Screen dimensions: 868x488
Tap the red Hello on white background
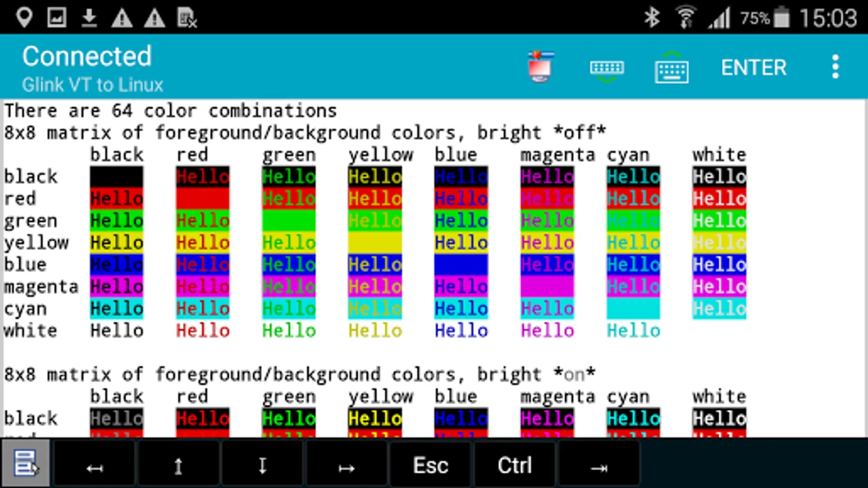[202, 330]
